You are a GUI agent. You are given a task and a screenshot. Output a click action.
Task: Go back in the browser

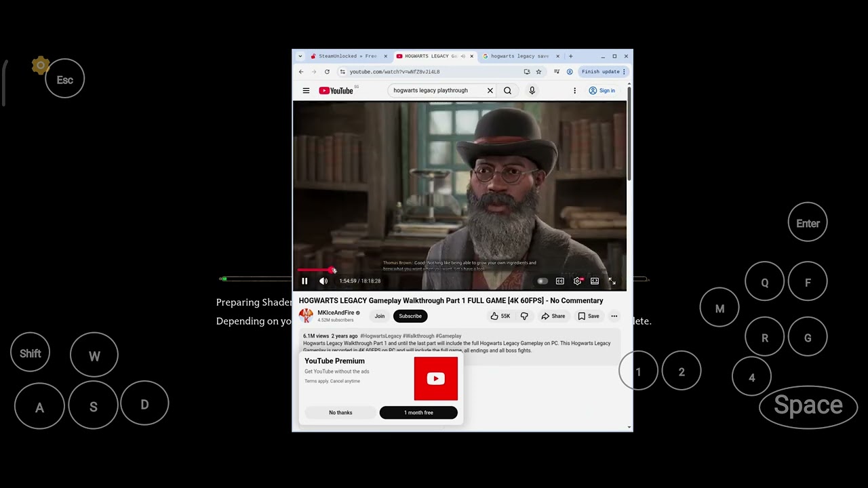[301, 72]
